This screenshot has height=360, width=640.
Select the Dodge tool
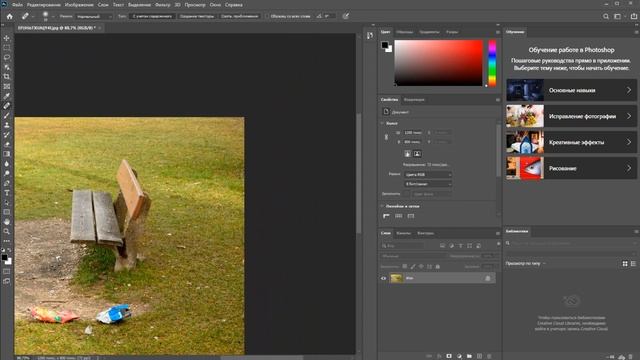click(7, 173)
